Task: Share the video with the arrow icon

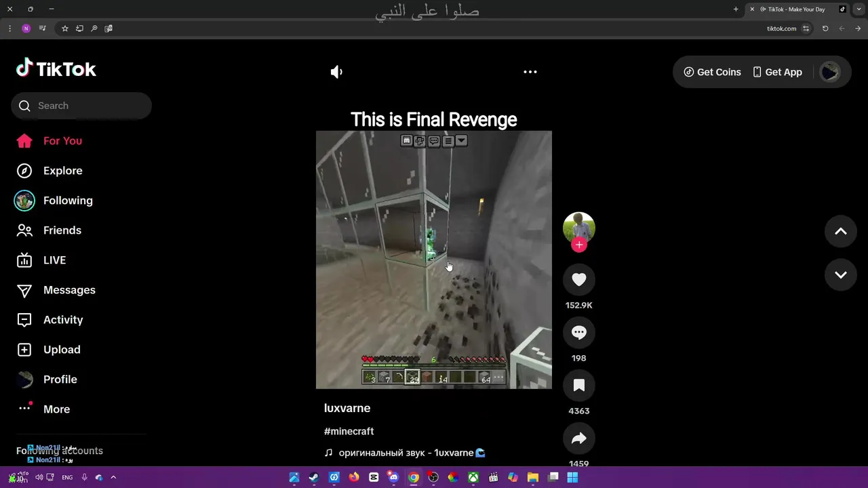Action: 579,438
